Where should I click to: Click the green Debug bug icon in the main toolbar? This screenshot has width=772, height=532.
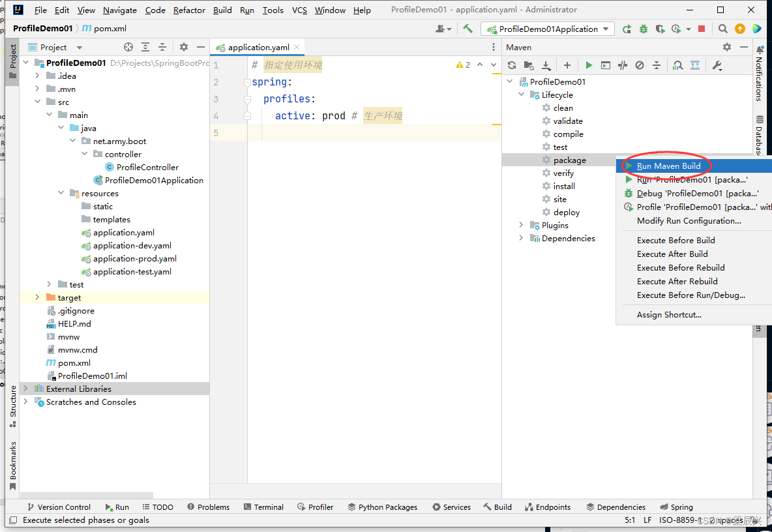[x=644, y=29]
